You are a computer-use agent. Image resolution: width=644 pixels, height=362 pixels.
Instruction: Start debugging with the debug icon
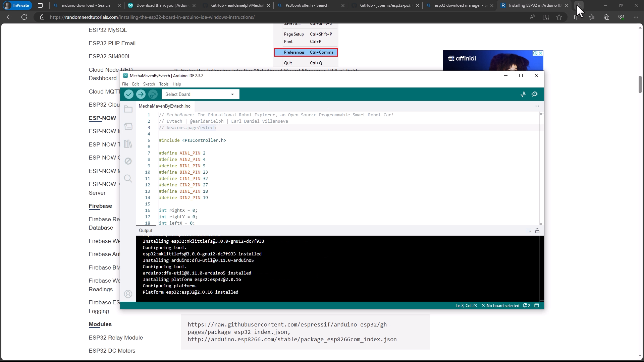(x=153, y=94)
